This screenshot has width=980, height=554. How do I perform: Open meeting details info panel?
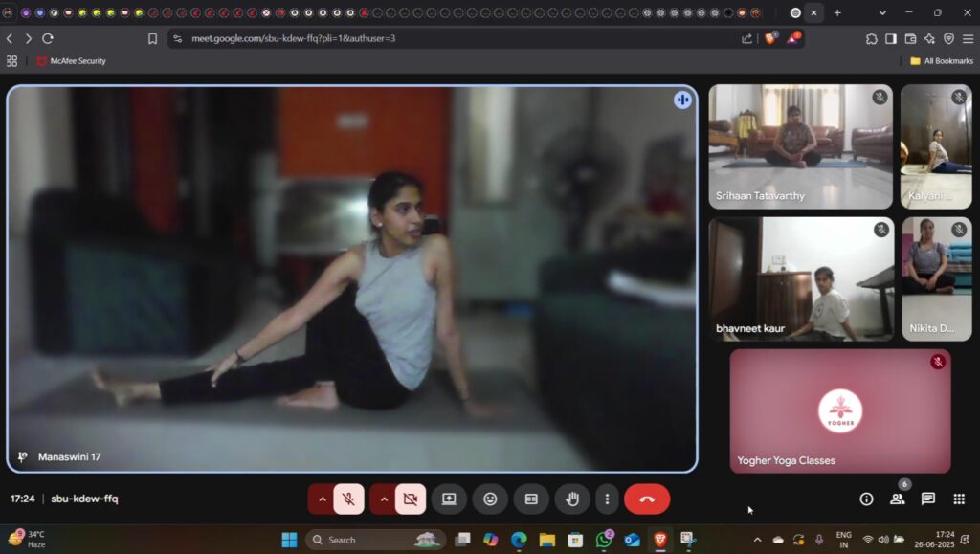click(865, 499)
